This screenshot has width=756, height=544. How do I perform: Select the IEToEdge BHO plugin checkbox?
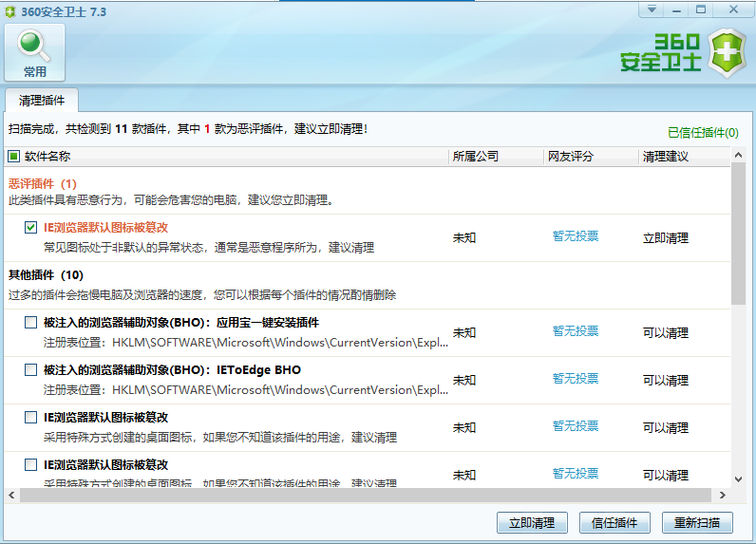[x=31, y=370]
